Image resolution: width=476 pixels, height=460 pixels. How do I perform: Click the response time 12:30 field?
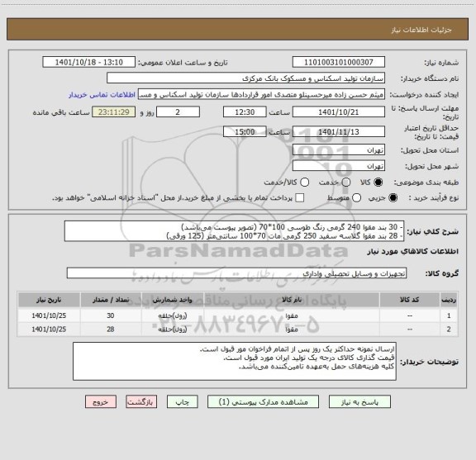tap(245, 112)
